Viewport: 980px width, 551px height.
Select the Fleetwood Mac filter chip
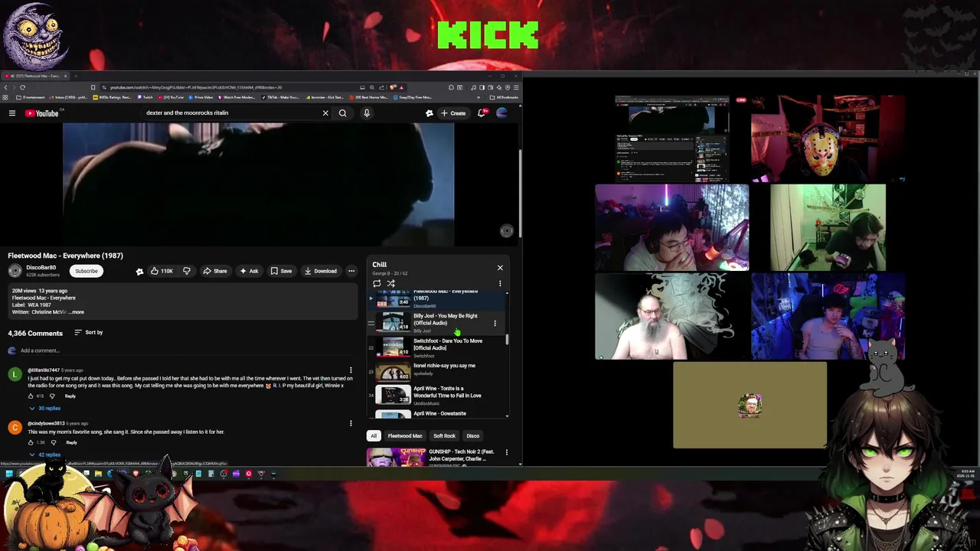point(405,436)
